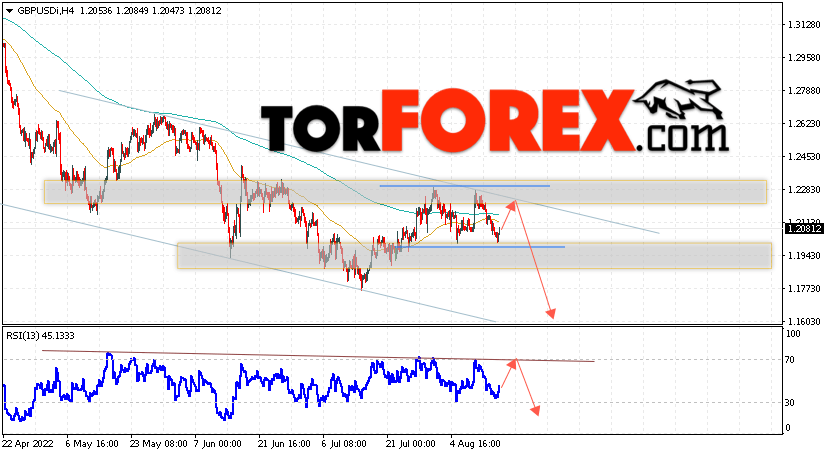Open the chart menu triangle beside GBPUSDi
The height and width of the screenshot is (455, 828).
point(9,11)
